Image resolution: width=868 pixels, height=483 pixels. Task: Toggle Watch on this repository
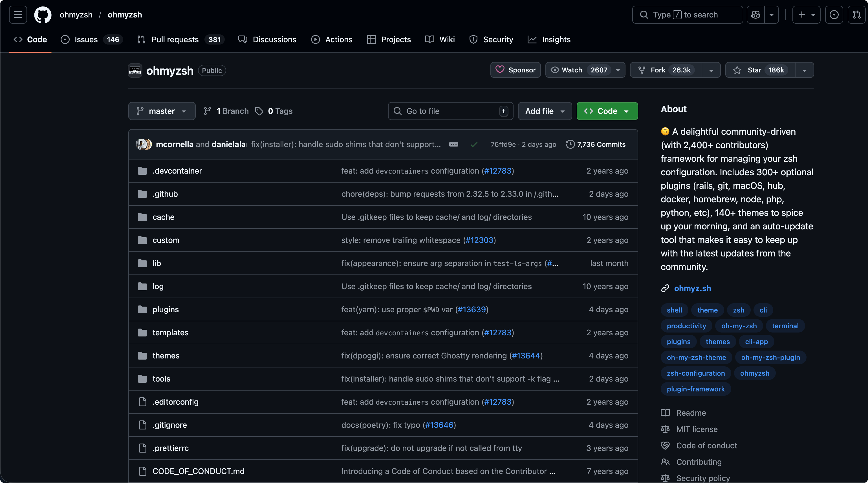579,70
